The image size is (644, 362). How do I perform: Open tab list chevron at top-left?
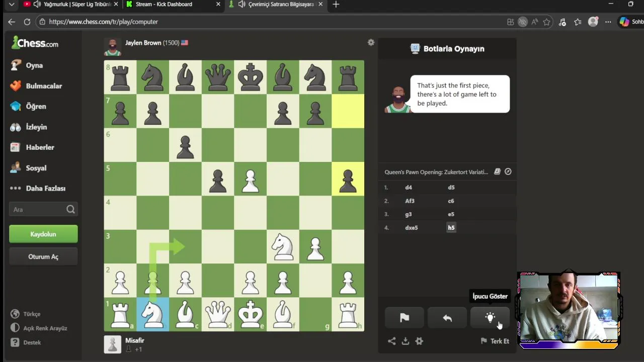11,5
